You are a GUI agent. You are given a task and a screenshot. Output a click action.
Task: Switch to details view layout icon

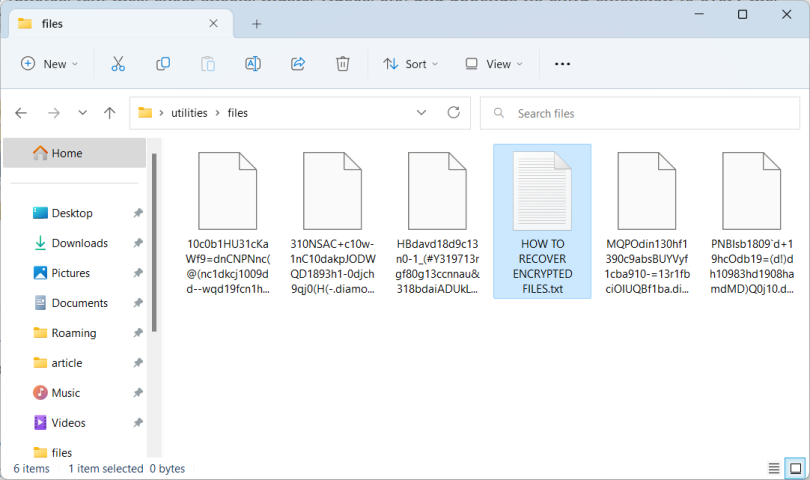click(774, 468)
